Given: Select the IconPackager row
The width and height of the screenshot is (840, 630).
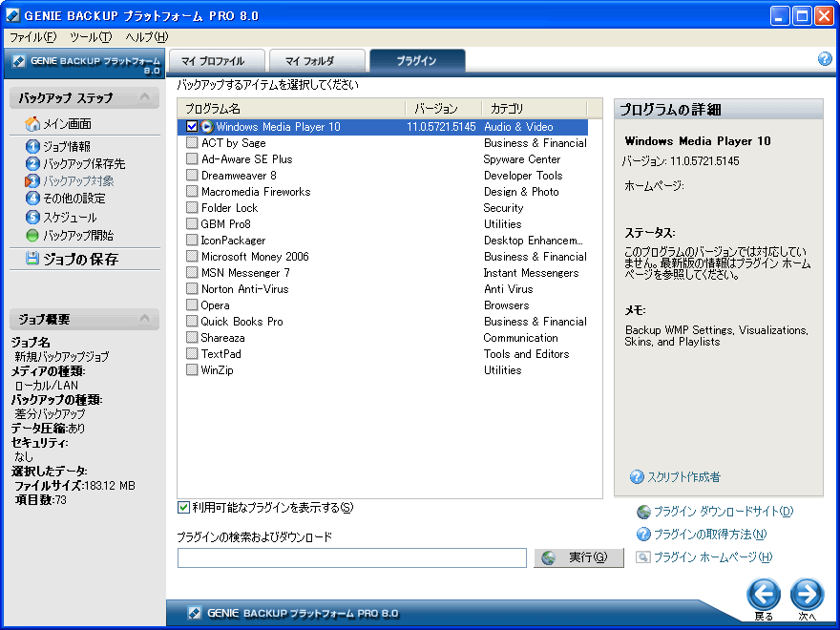Looking at the screenshot, I should point(383,240).
